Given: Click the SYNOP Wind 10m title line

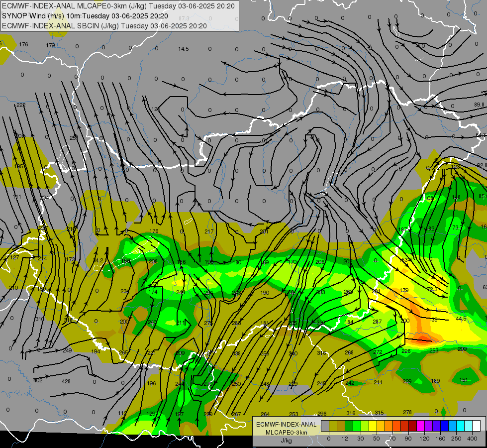Looking at the screenshot, I should 85,16.
